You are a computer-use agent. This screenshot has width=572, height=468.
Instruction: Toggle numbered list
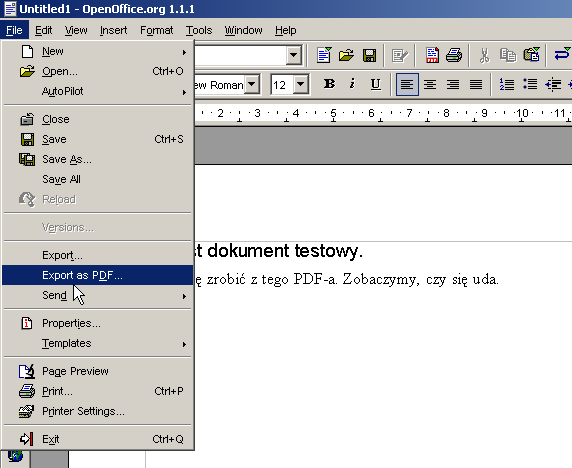coord(507,85)
